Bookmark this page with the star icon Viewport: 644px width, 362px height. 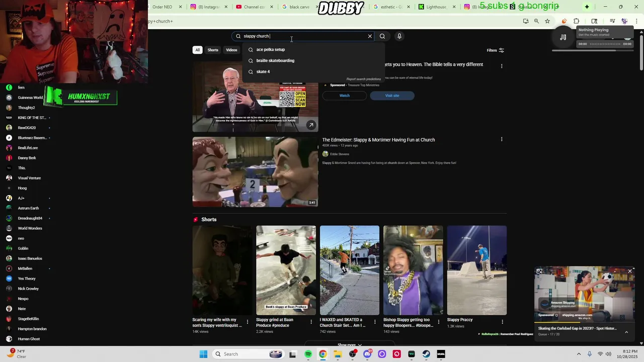[547, 21]
